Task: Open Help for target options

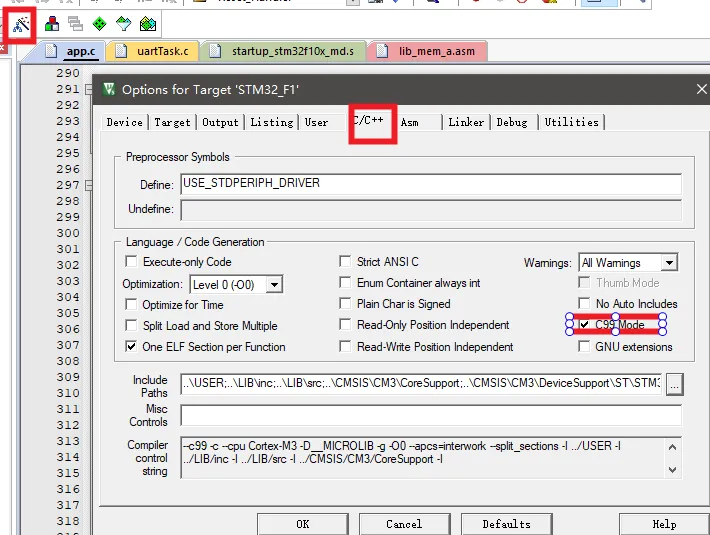Action: [x=664, y=524]
